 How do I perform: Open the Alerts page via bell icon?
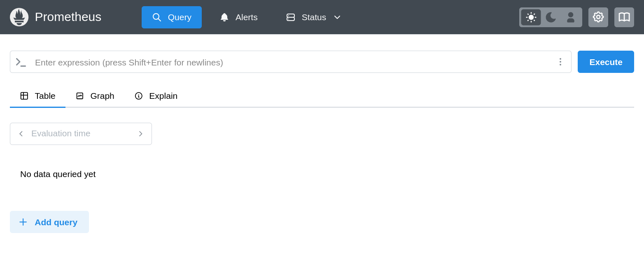click(x=224, y=17)
